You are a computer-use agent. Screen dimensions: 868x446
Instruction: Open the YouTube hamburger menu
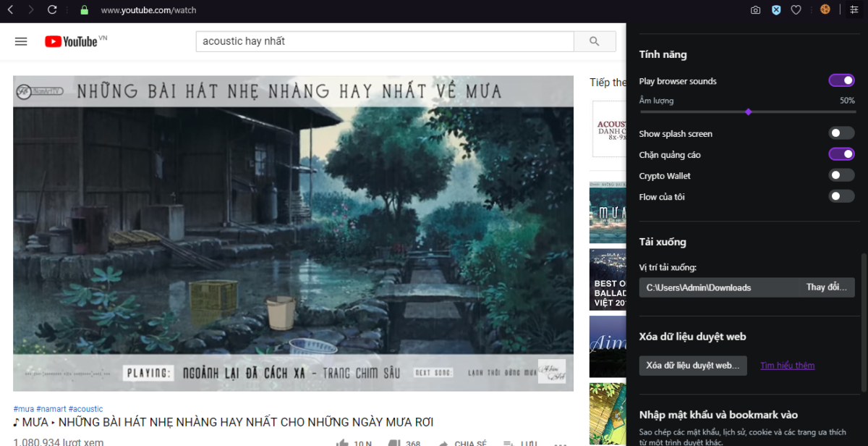point(21,41)
